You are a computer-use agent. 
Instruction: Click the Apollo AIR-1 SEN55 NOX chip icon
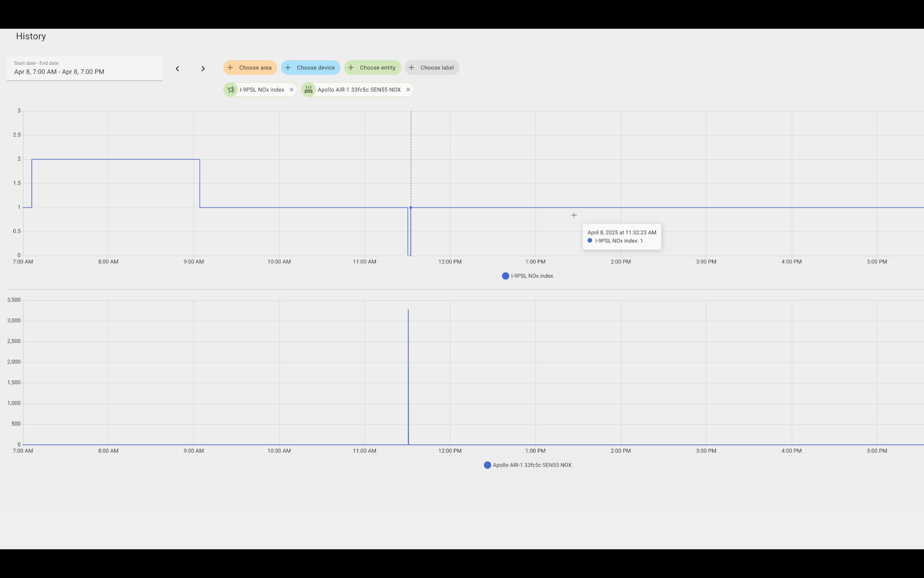309,90
